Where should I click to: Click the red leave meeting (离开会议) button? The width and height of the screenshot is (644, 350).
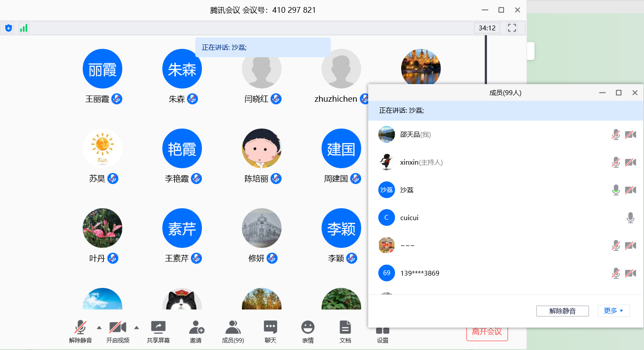click(x=487, y=332)
